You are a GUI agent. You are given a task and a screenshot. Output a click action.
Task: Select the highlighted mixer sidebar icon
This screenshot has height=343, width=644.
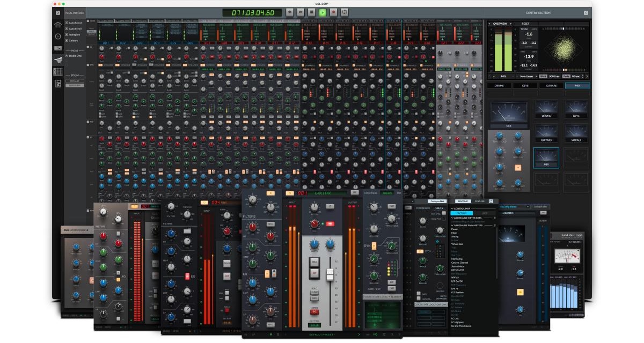point(58,59)
